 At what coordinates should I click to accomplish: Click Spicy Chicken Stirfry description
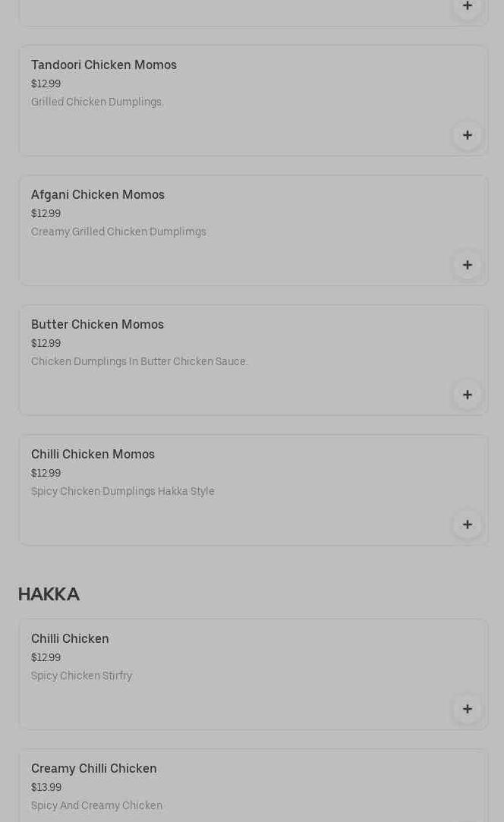point(81,676)
